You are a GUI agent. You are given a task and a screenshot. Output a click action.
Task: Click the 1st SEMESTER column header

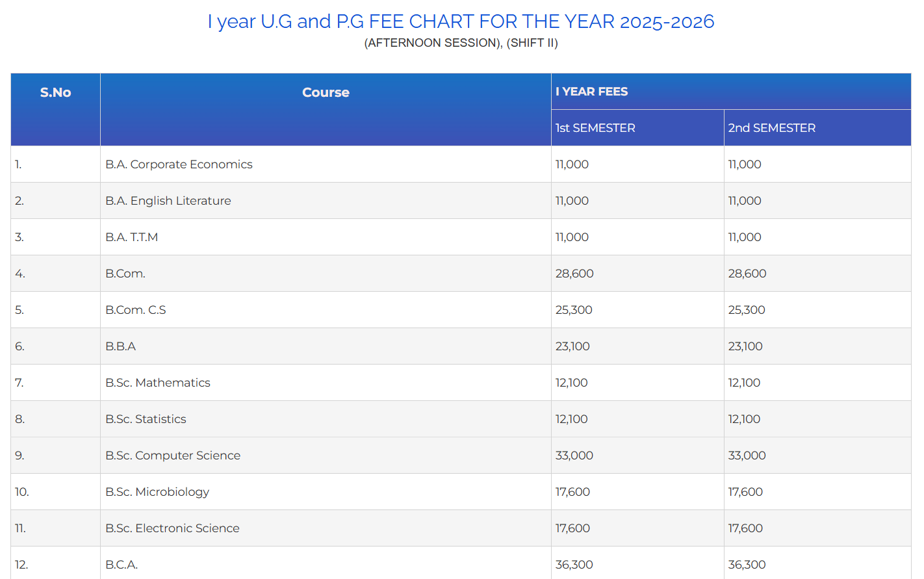(x=595, y=128)
